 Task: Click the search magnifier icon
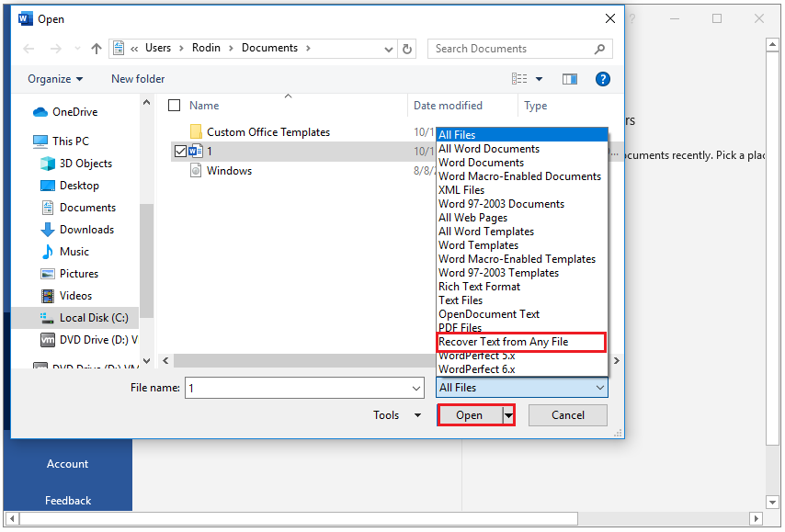599,49
